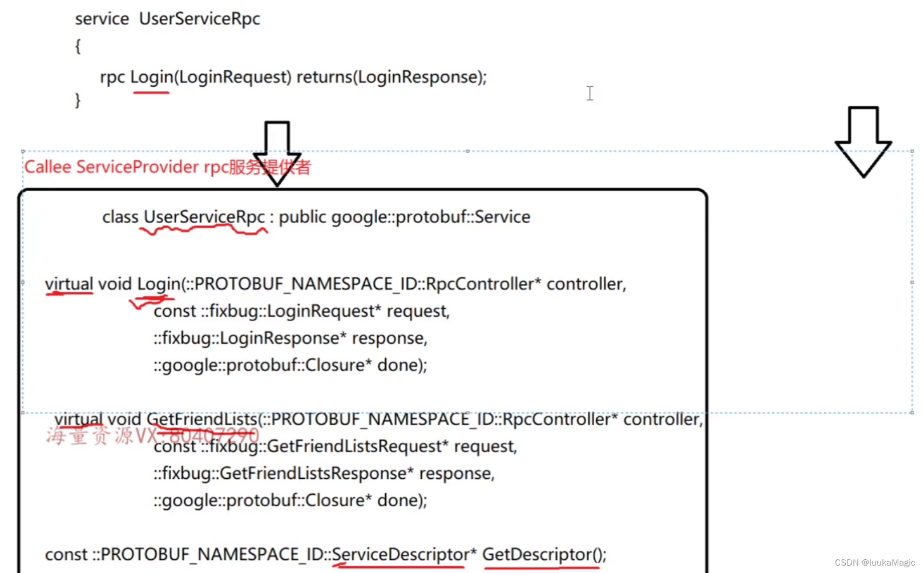Select "const ::fixbug::GetFriendListsRequest* request," line
This screenshot has height=573, width=924.
tap(336, 446)
